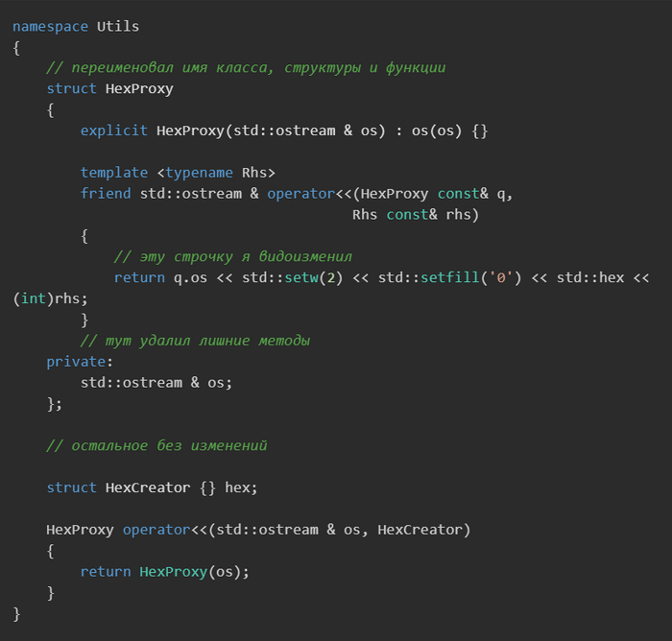672x641 pixels.
Task: Click the comment 'переименовал имя класса, структуры и функции'
Action: coord(246,68)
